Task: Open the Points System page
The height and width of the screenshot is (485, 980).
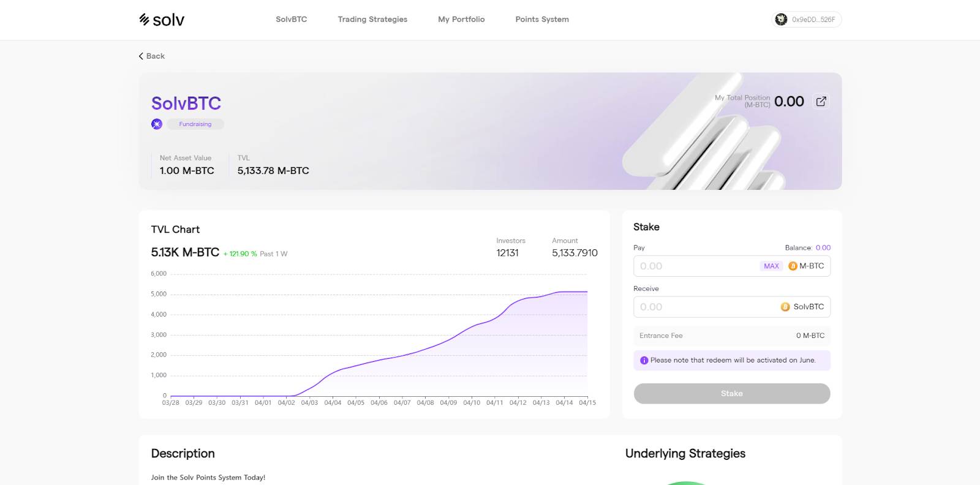Action: 542,20
